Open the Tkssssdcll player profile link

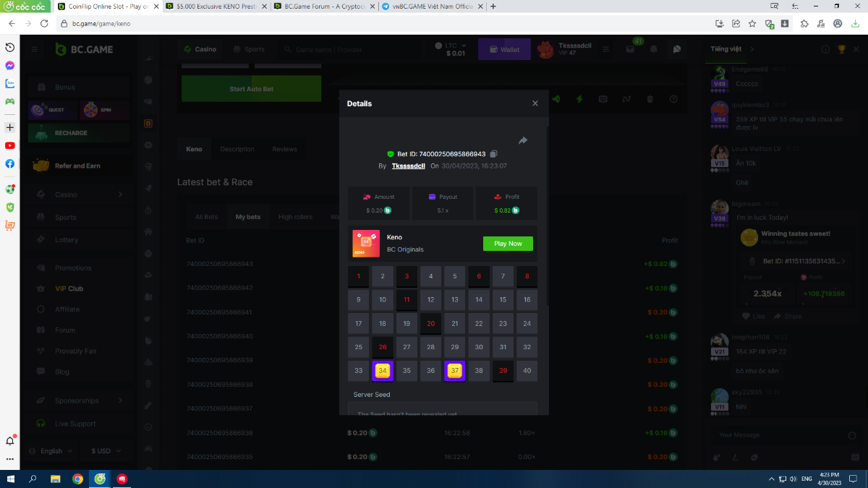[408, 166]
